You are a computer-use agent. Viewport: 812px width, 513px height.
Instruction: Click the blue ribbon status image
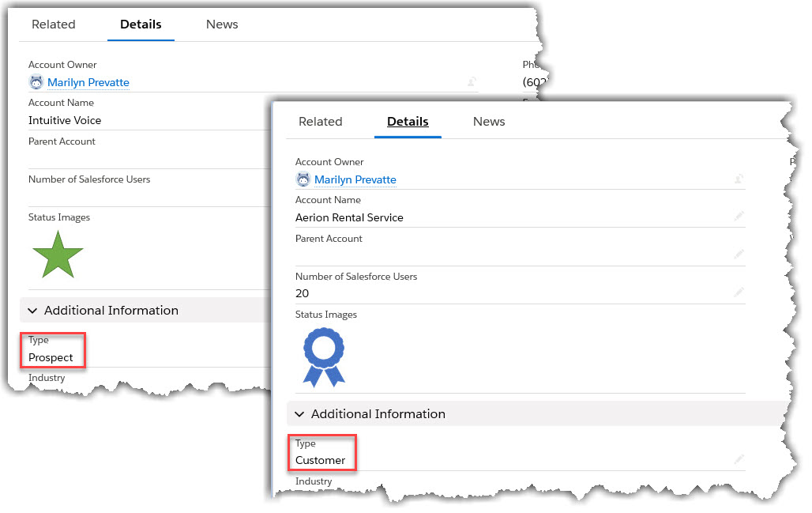[x=324, y=357]
